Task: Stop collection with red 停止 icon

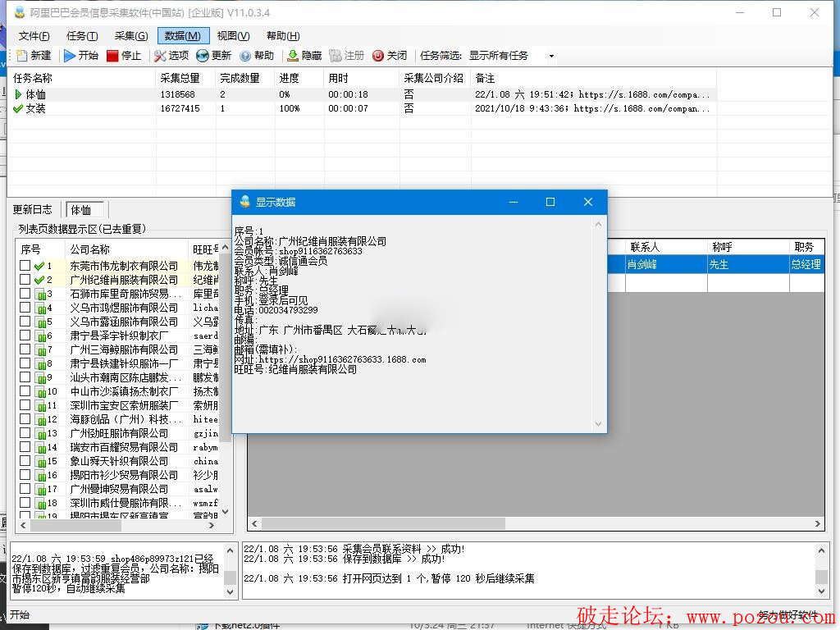Action: pyautogui.click(x=112, y=56)
